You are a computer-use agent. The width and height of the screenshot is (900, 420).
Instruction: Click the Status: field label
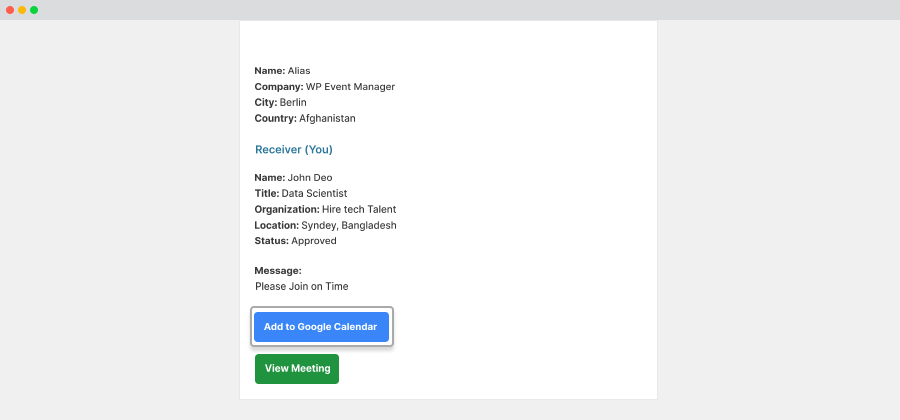(x=271, y=241)
